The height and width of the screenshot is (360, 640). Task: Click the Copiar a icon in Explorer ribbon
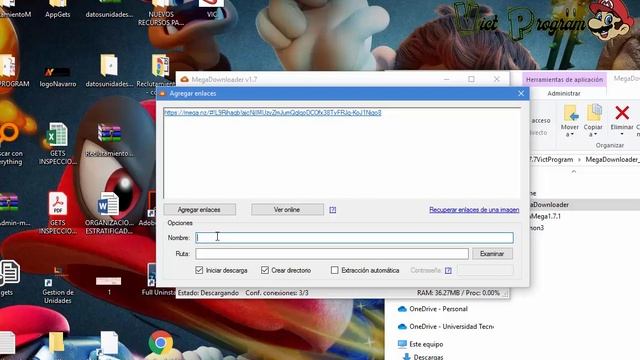click(x=593, y=113)
